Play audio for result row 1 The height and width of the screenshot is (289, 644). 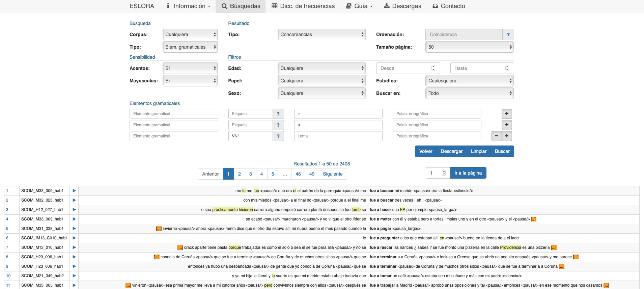(x=74, y=191)
